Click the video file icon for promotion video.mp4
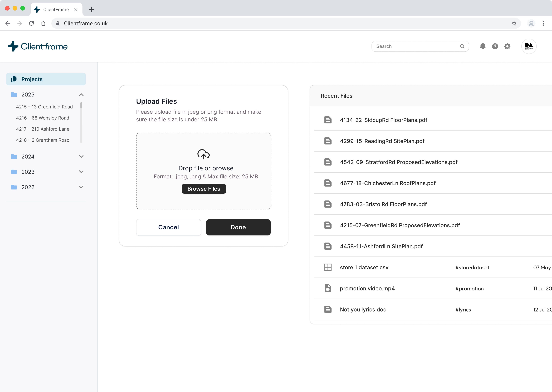 pos(328,288)
